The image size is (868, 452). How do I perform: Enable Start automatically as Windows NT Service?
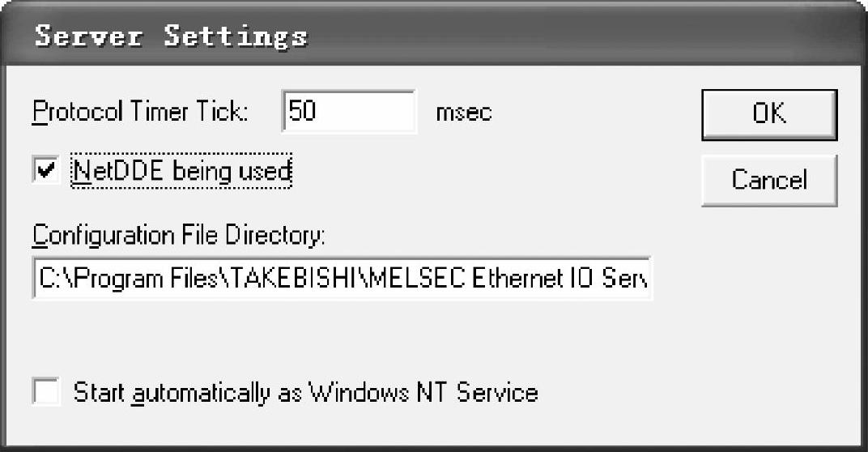coord(47,393)
